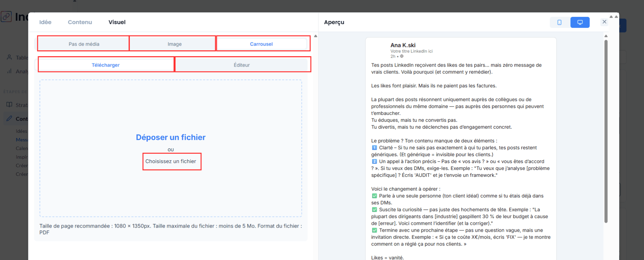Switch to the Télécharger upload mode
644x260 pixels.
(x=105, y=65)
